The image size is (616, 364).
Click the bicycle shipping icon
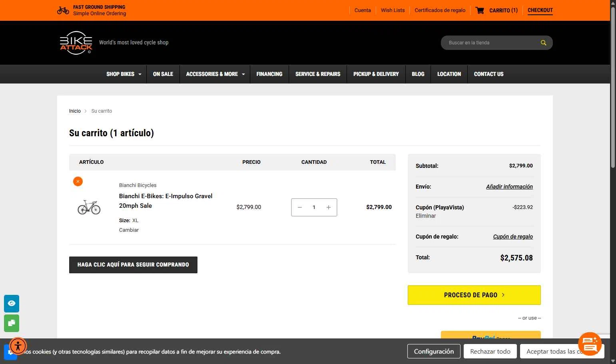tap(63, 10)
